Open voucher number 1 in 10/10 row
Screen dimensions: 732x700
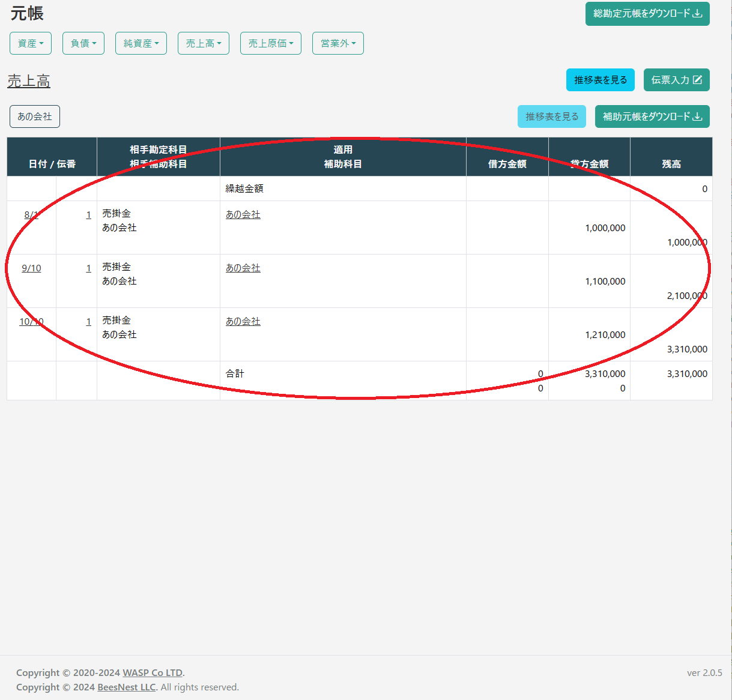(88, 322)
